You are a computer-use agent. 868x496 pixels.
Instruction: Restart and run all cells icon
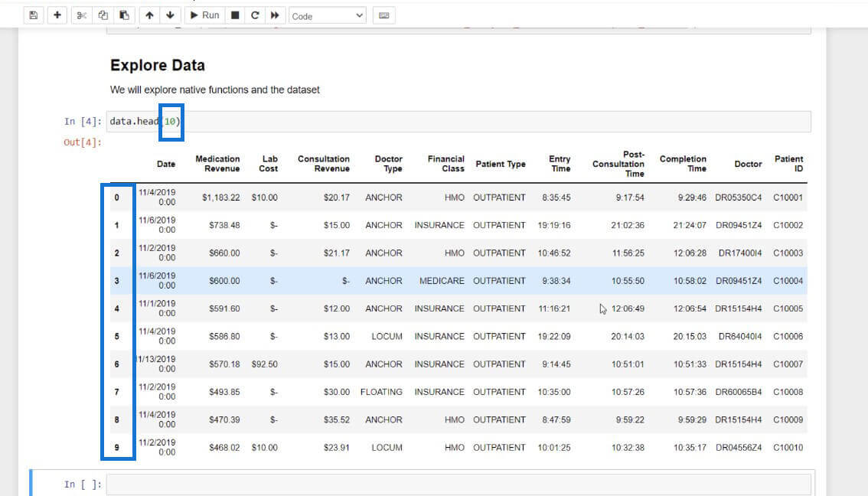coord(275,15)
